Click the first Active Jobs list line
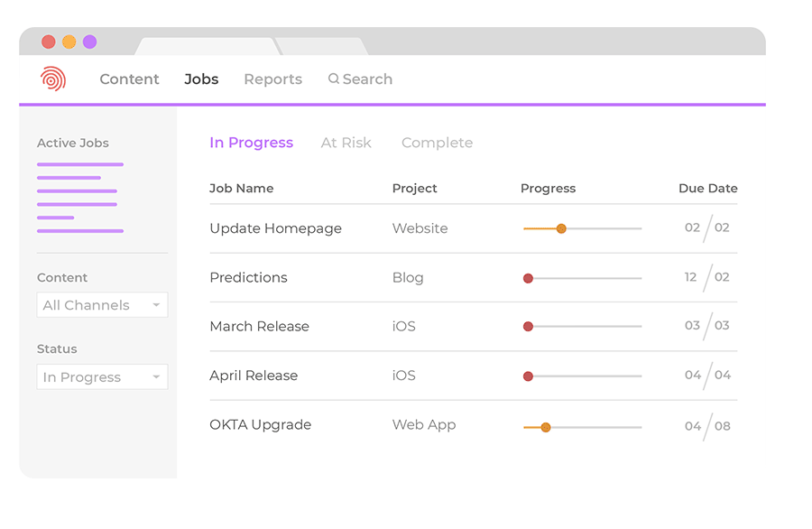 click(79, 164)
